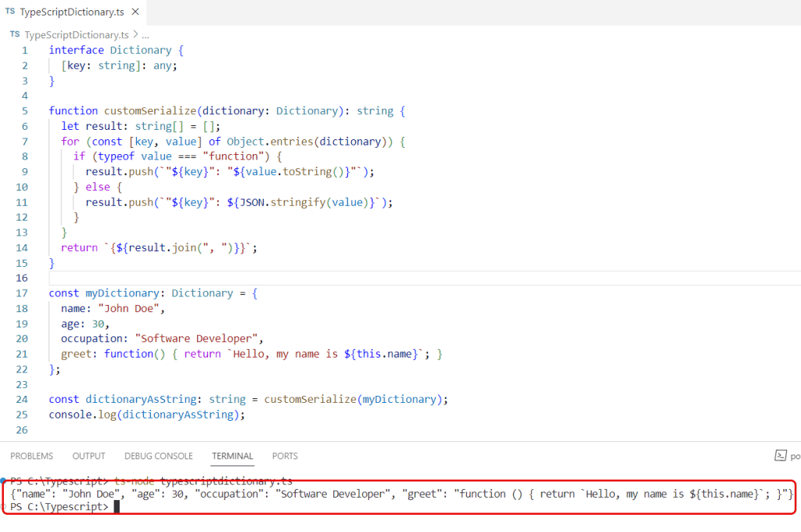801x532 pixels.
Task: Click 'greet' property on line 21
Action: [77, 354]
